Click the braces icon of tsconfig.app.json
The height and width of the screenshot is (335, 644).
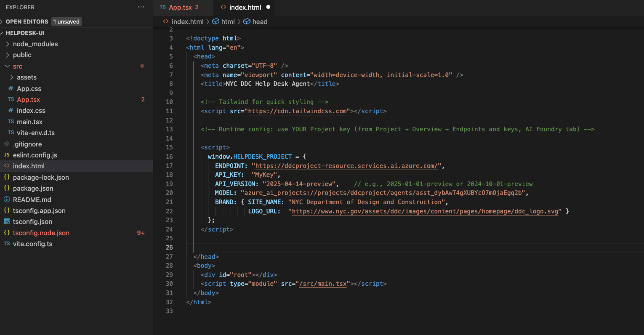click(7, 210)
